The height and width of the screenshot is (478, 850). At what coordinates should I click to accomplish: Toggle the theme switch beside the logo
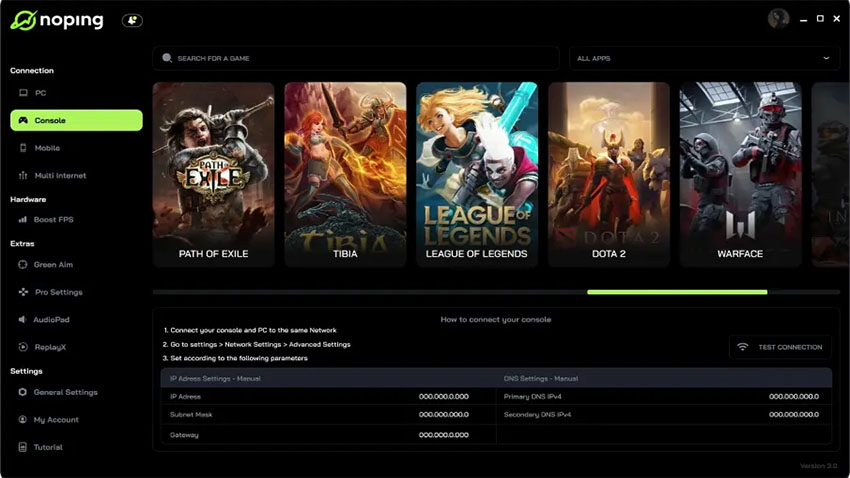(x=132, y=21)
